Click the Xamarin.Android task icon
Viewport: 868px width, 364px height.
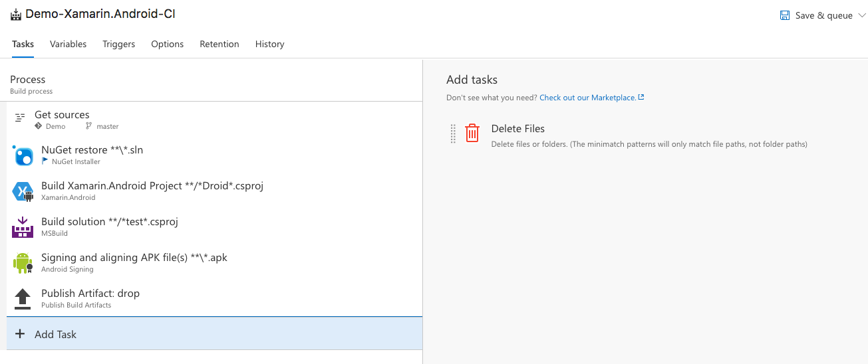(x=23, y=192)
